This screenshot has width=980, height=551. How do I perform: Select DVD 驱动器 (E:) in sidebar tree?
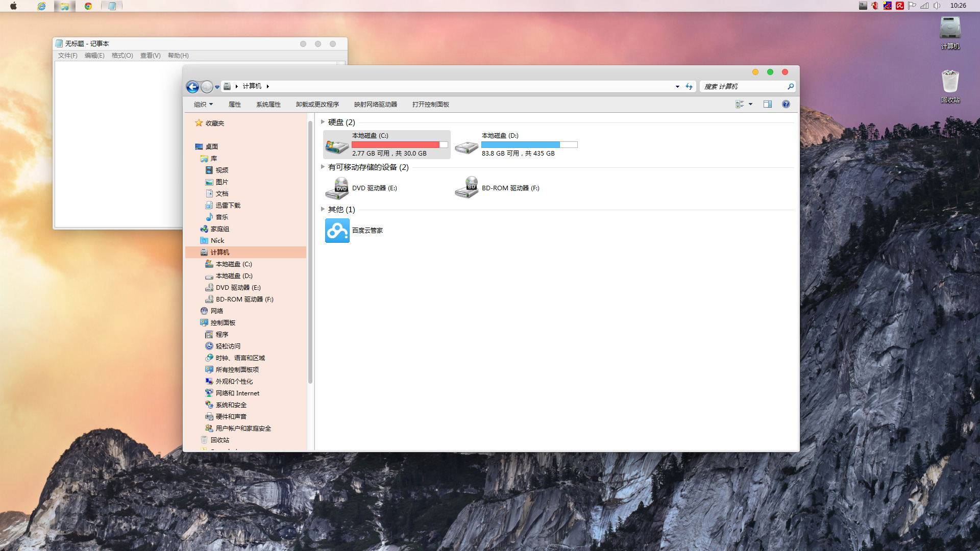point(233,288)
